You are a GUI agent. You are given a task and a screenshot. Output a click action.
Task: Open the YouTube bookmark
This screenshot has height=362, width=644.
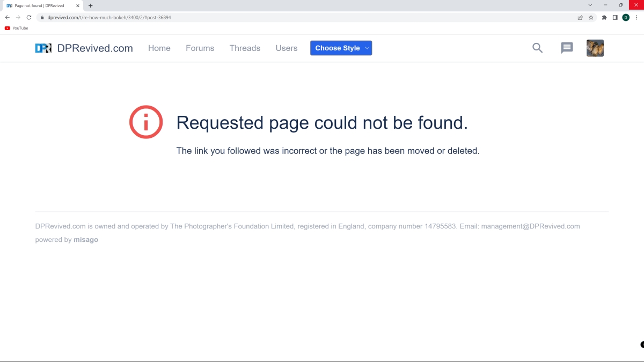pos(16,28)
